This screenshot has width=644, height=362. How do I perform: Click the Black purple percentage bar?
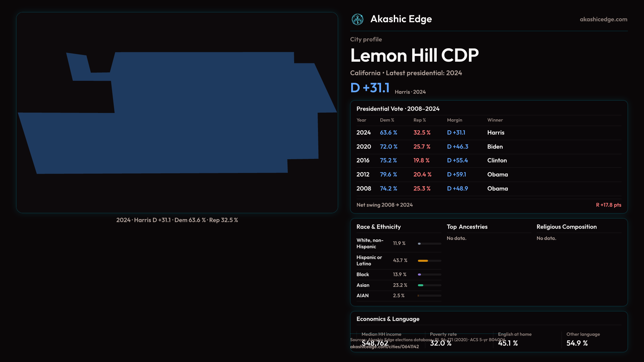click(x=420, y=275)
